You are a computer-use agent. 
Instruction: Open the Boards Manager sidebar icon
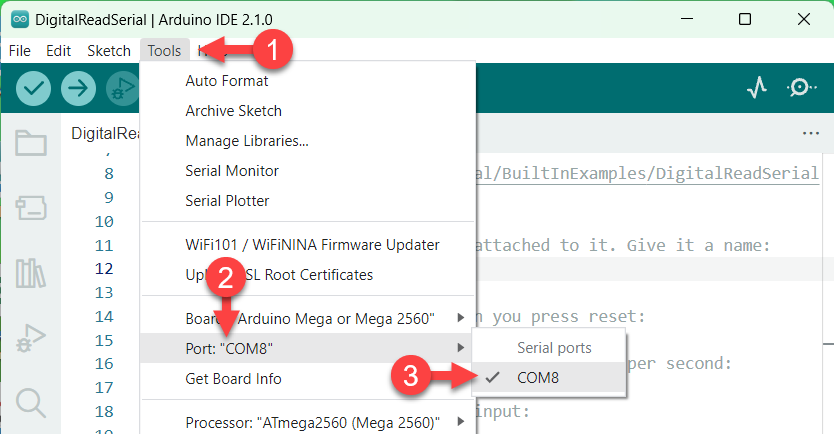click(31, 208)
